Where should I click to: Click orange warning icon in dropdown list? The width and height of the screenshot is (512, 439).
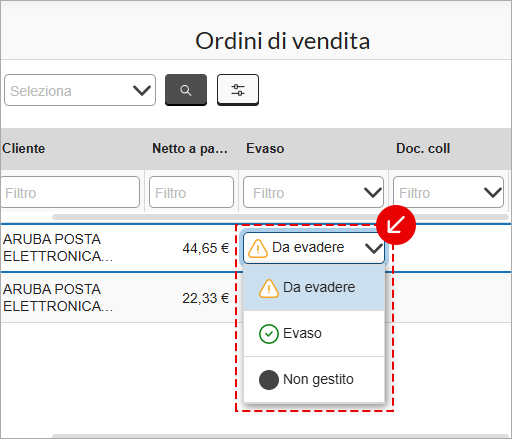tap(269, 288)
